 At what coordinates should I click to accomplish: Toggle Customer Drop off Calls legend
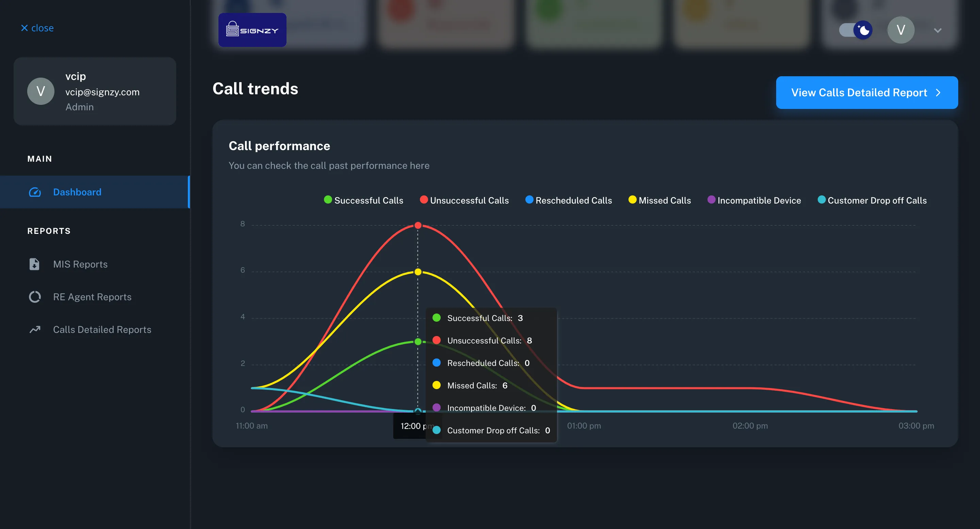(x=872, y=200)
